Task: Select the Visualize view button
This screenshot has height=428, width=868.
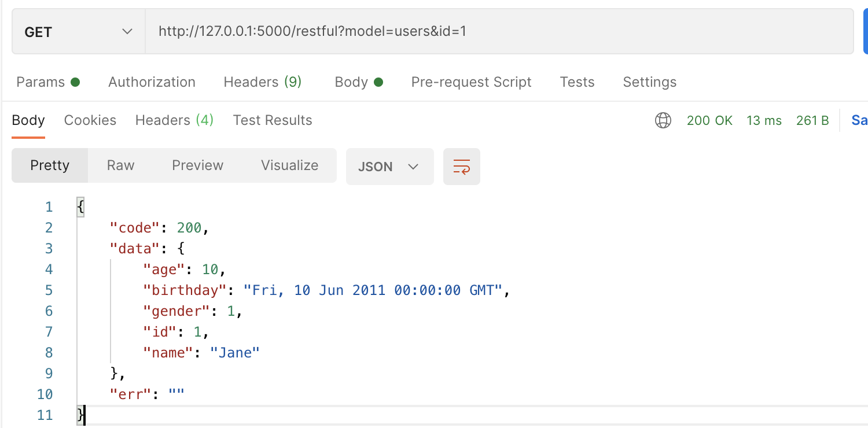Action: click(289, 165)
